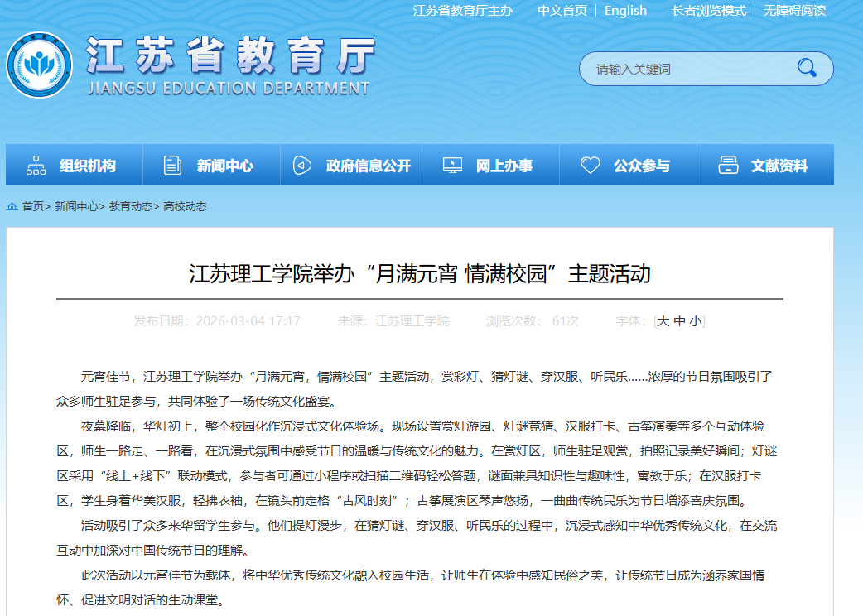Open the 公众参与 menu tab
The height and width of the screenshot is (616, 863).
tap(641, 166)
